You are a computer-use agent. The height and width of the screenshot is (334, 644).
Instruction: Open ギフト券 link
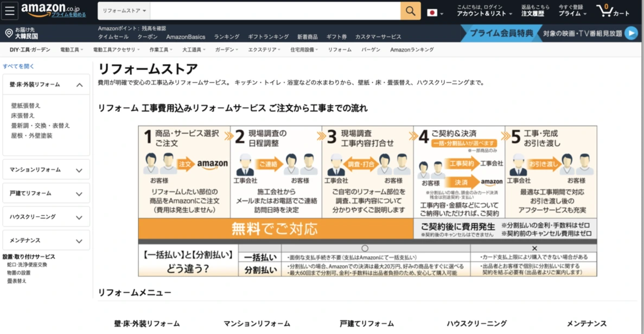(x=336, y=36)
